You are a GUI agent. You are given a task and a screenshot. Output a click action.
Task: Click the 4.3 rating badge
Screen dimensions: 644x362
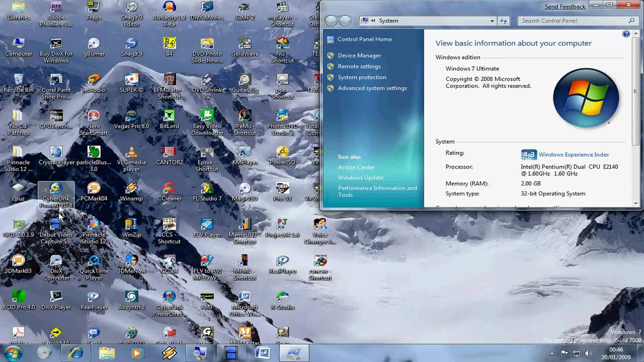pyautogui.click(x=529, y=155)
